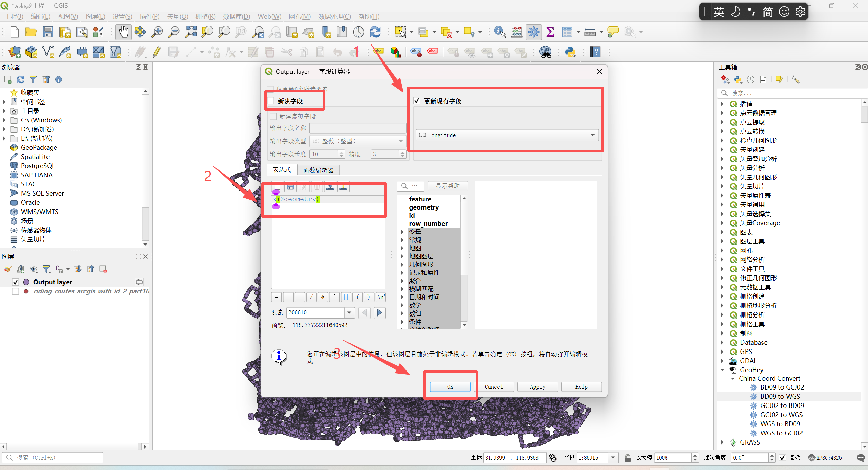Switch to the 函数编辑器 tab

(x=318, y=170)
